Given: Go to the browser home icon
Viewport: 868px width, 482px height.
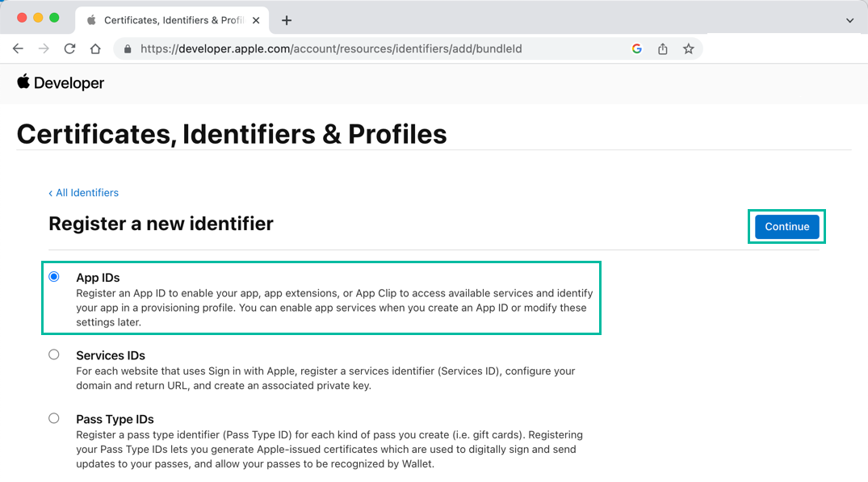Looking at the screenshot, I should point(95,48).
